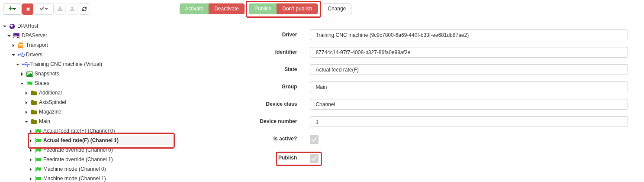Click the refresh tree icon
The width and height of the screenshot is (644, 182).
click(84, 9)
